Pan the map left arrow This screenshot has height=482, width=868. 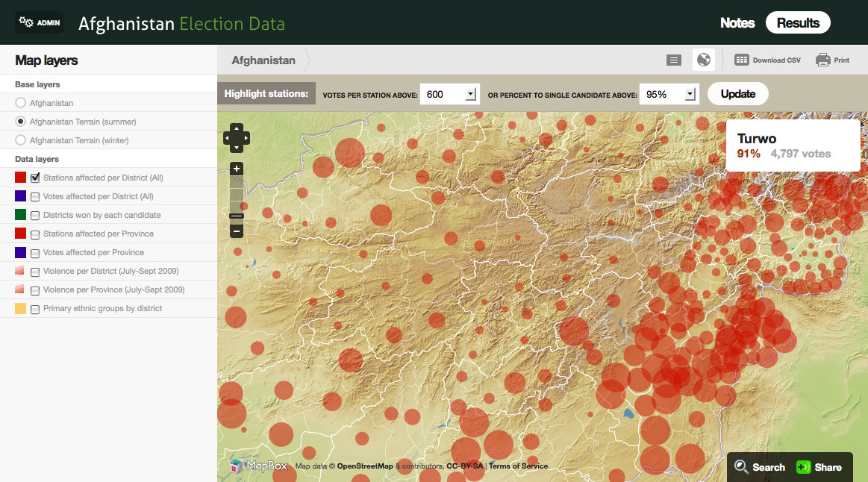[227, 138]
